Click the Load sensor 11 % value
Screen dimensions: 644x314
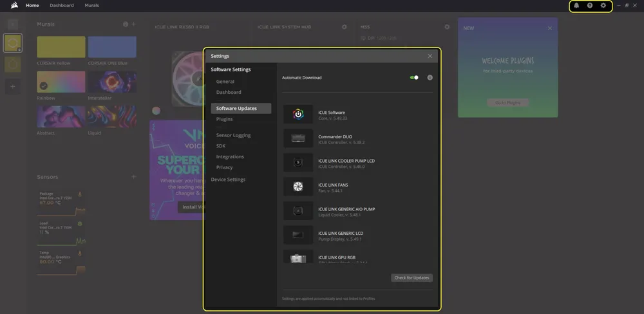[x=44, y=232]
